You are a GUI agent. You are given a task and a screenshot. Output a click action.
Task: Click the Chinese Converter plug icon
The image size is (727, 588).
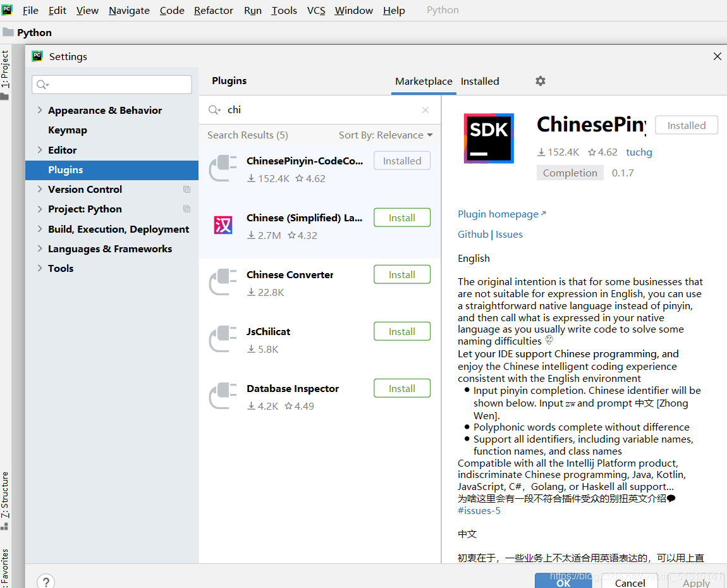223,282
